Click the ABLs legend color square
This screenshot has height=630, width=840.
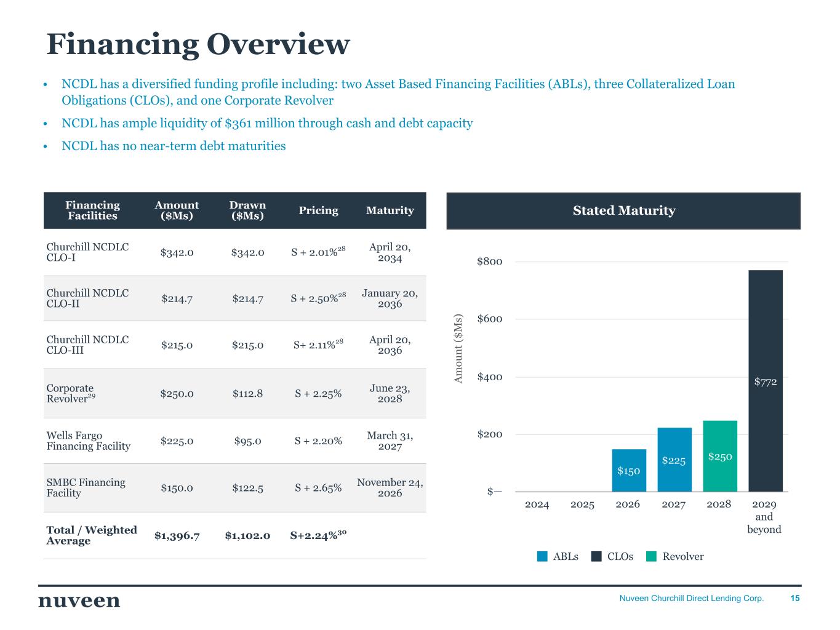(542, 556)
